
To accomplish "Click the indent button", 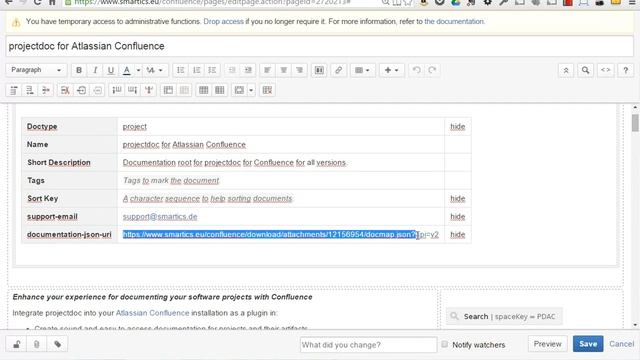I will coord(248,70).
